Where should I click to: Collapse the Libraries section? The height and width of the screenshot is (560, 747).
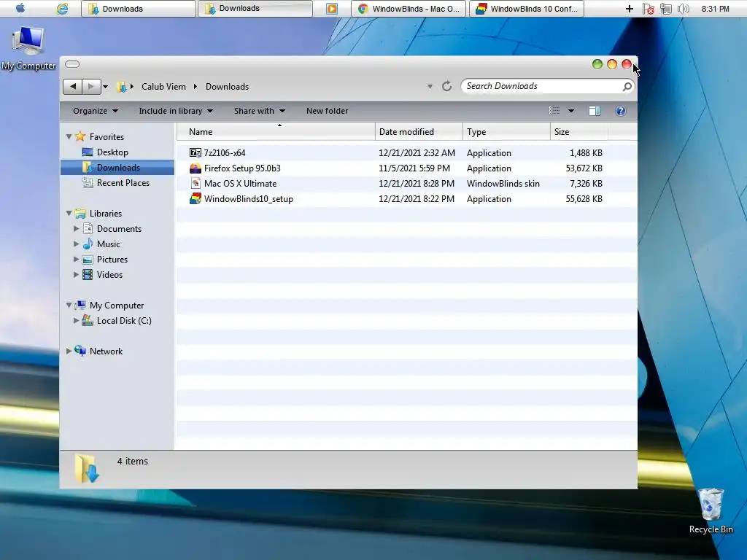click(69, 214)
